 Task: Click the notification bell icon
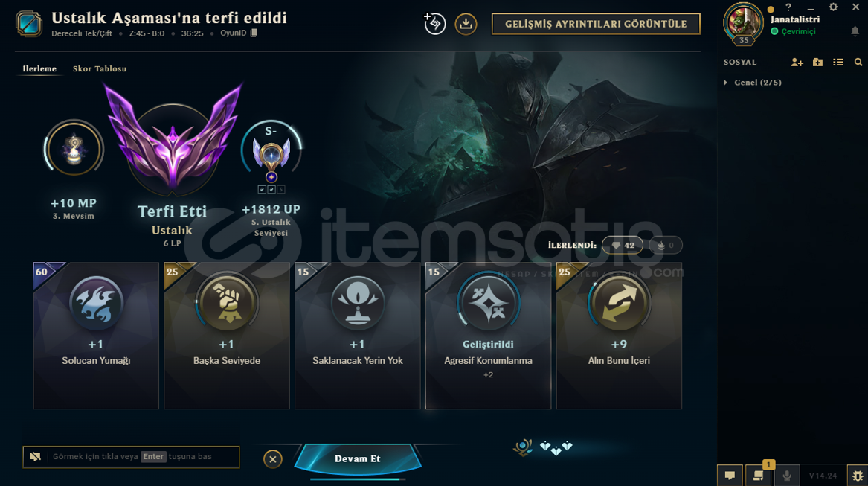[x=855, y=31]
